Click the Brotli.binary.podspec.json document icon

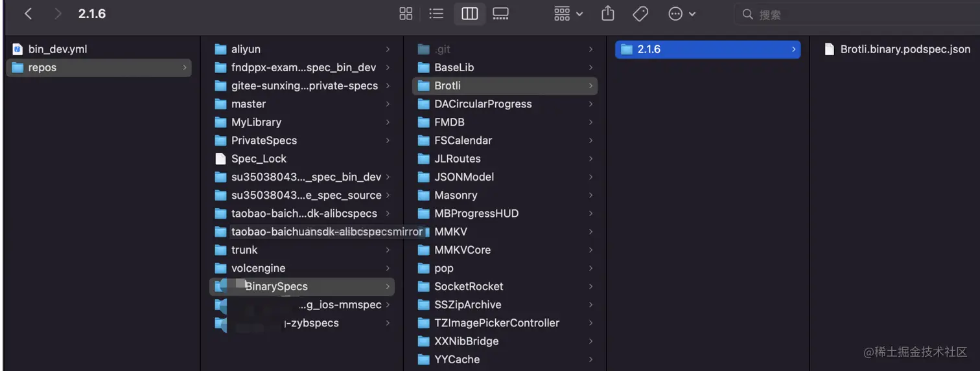click(829, 49)
